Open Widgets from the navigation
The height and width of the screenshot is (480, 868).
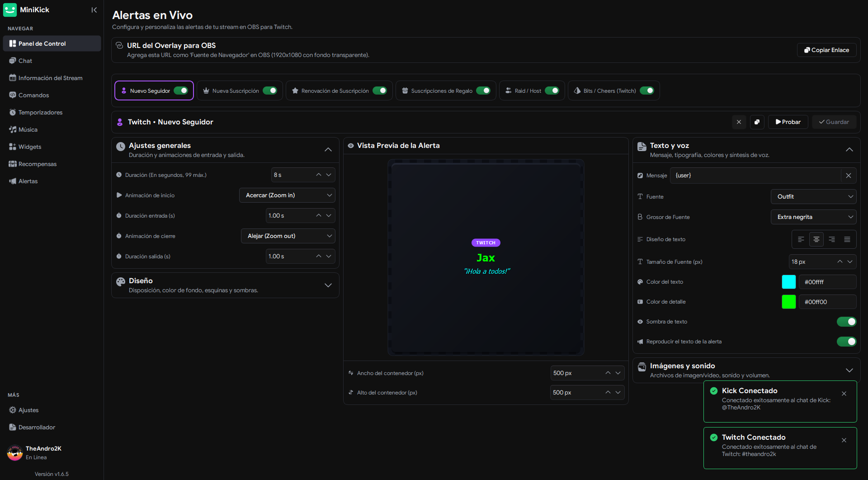click(x=52, y=147)
